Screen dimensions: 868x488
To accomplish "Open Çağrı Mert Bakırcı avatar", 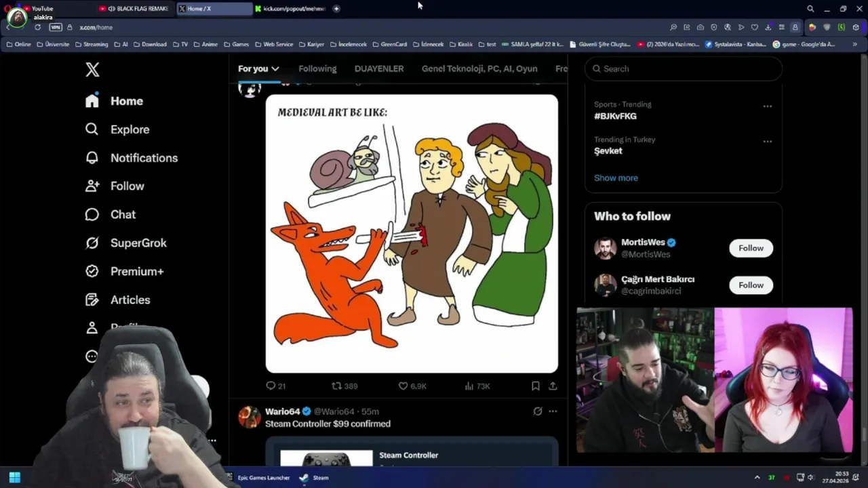I will click(606, 285).
